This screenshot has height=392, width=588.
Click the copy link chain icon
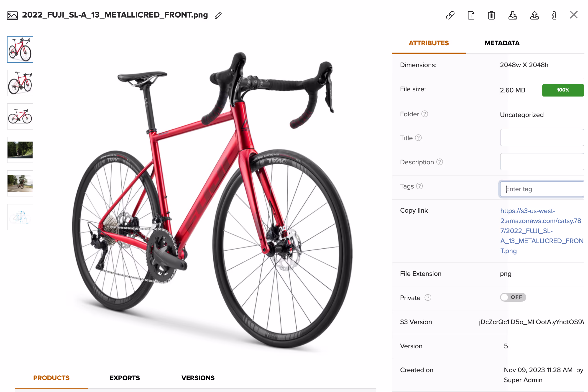pos(450,15)
